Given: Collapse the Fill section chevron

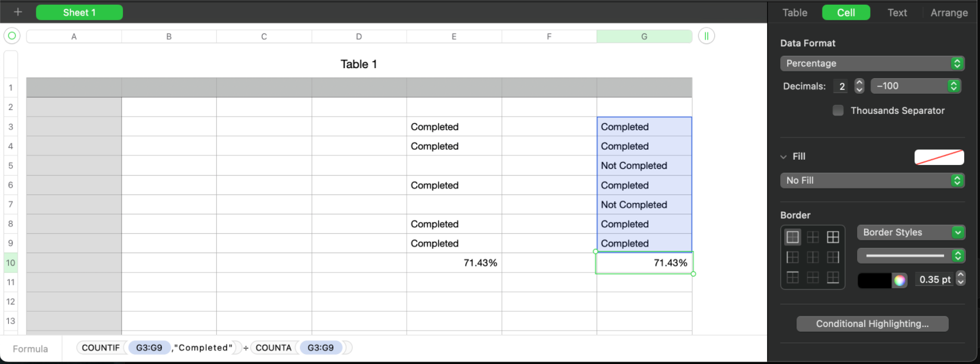Looking at the screenshot, I should (783, 157).
